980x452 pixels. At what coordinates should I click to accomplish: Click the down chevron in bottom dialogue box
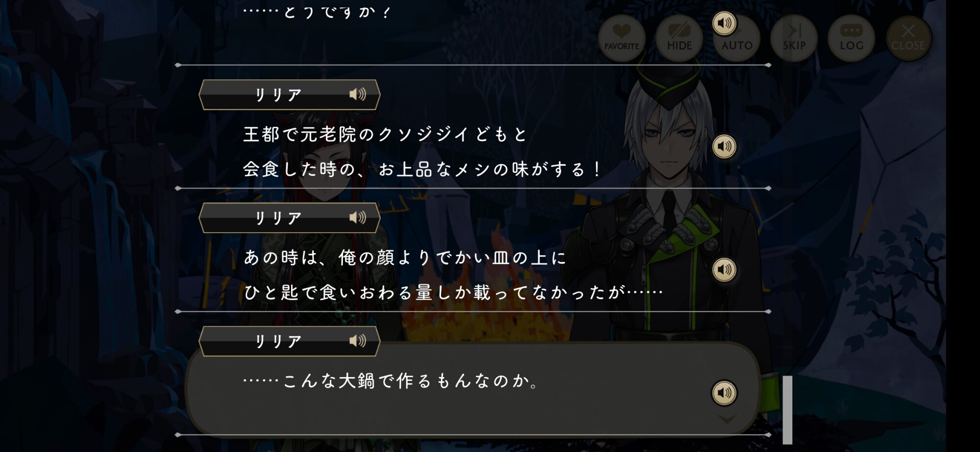tap(727, 419)
